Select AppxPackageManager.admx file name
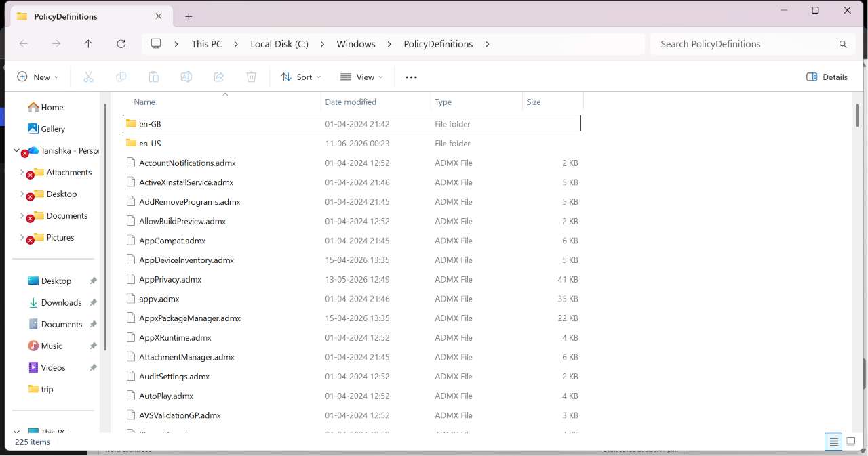 [x=190, y=318]
